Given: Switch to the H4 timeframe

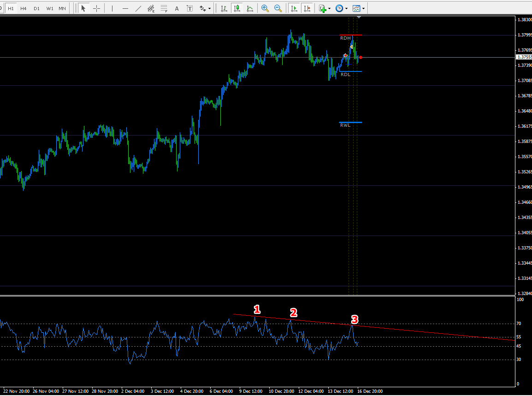Looking at the screenshot, I should (24, 8).
